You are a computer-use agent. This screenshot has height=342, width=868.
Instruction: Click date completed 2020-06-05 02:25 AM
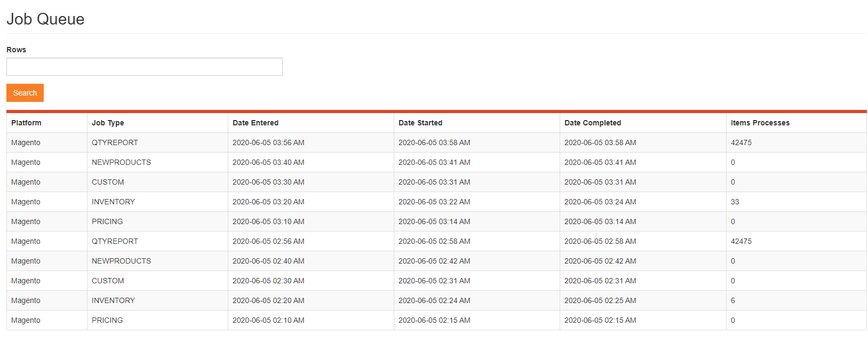(x=600, y=300)
